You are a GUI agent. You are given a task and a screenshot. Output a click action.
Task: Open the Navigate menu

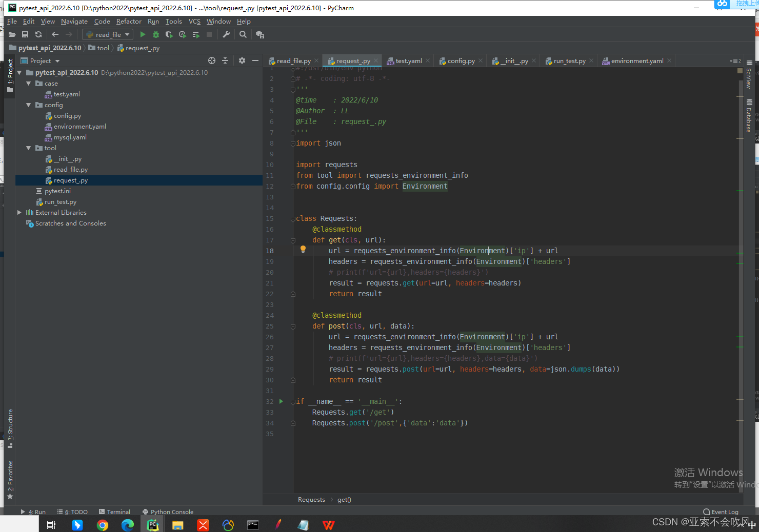[74, 22]
